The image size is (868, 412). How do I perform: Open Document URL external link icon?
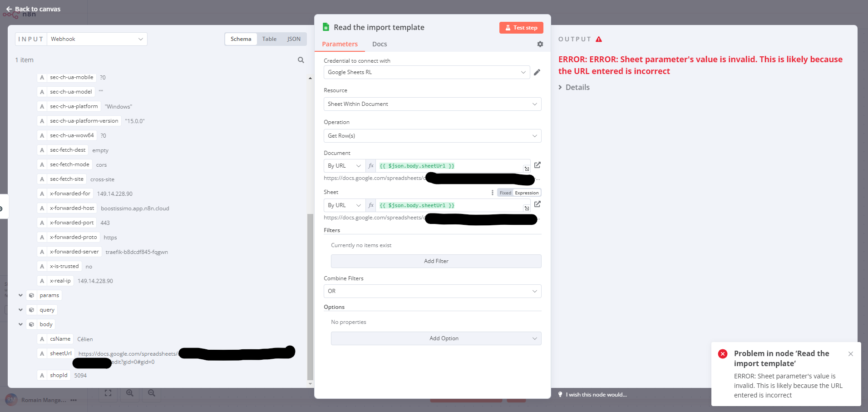[538, 165]
